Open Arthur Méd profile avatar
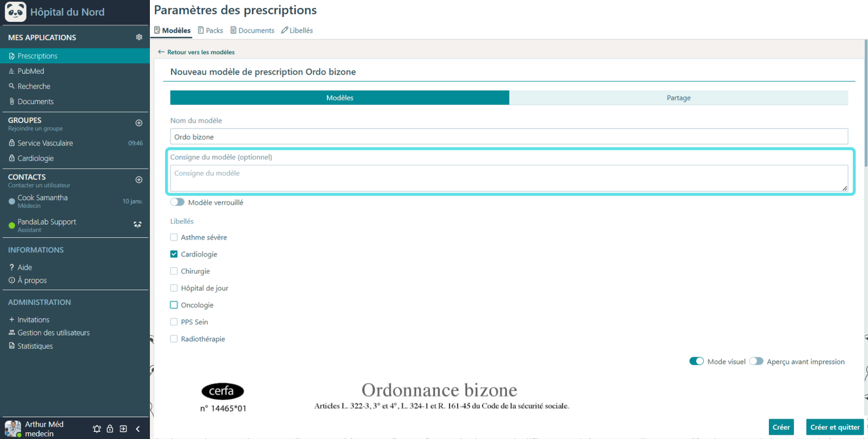 click(x=13, y=429)
